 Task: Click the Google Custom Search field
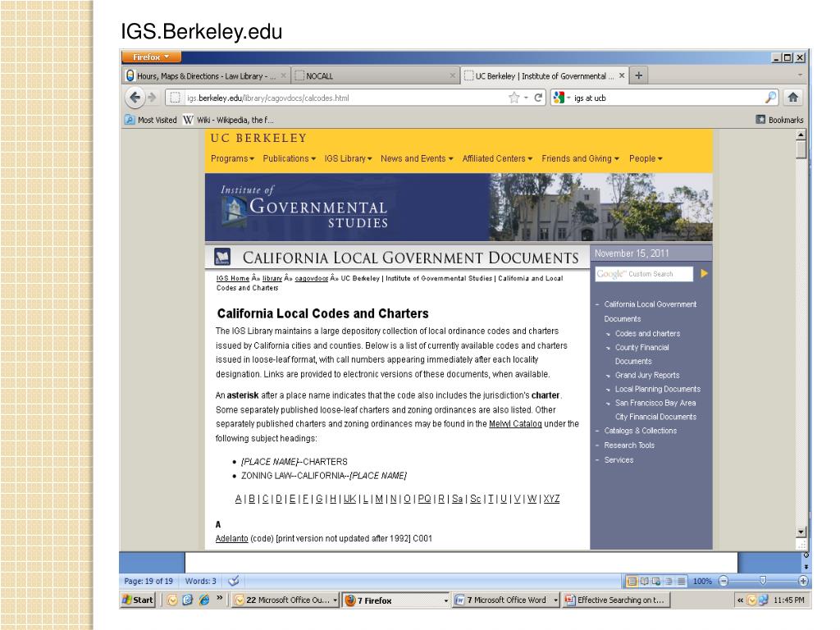click(x=644, y=274)
